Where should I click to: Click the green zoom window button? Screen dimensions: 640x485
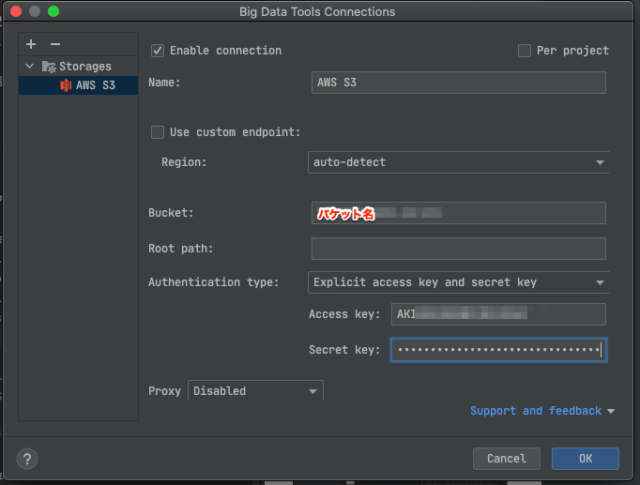53,11
